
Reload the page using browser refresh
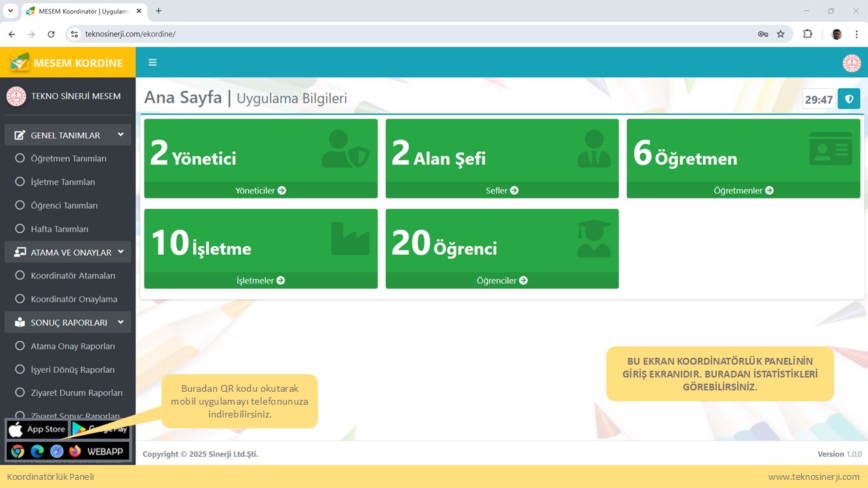pyautogui.click(x=51, y=34)
